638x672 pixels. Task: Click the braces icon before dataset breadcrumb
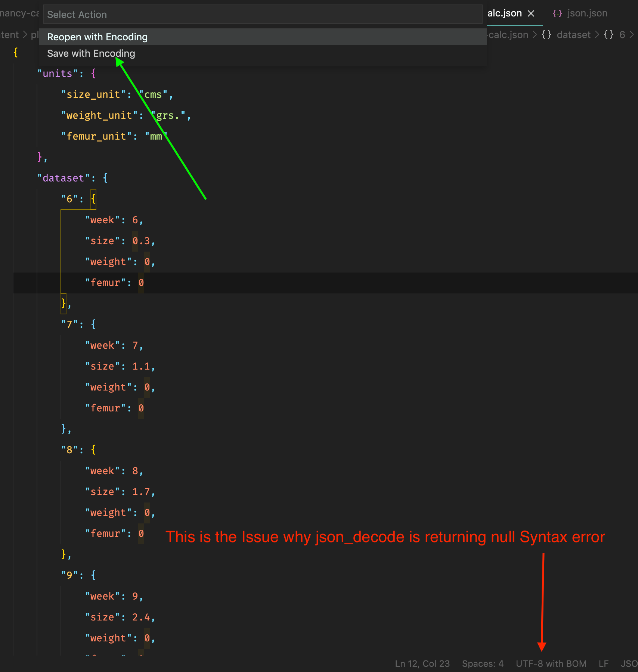coord(546,35)
